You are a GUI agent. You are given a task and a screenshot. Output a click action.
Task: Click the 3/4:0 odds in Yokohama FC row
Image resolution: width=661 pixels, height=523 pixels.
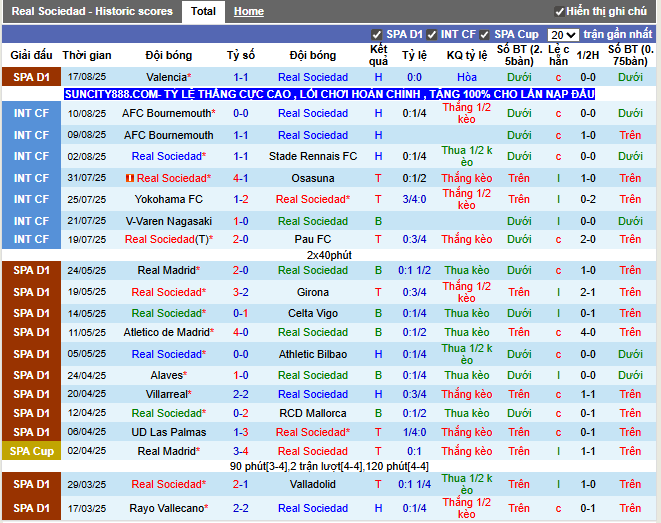pyautogui.click(x=414, y=199)
